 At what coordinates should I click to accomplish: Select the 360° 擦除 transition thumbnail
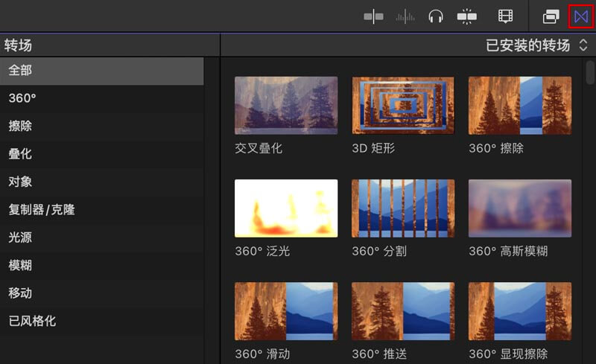(x=519, y=105)
